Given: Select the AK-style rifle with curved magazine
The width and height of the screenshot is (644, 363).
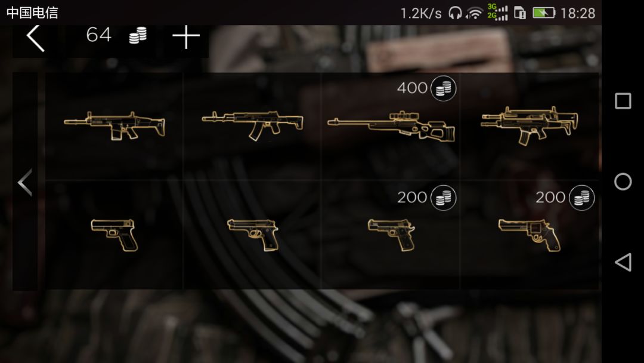Looking at the screenshot, I should click(x=253, y=125).
